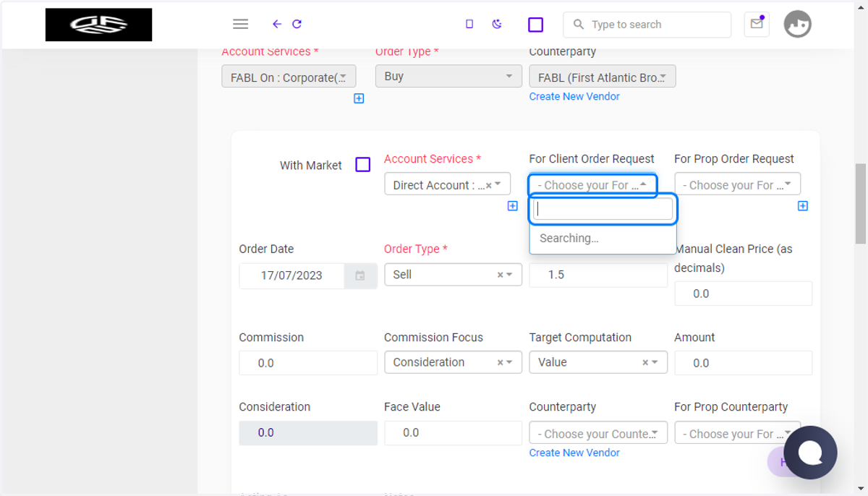The image size is (868, 496).
Task: Click the page vertical scrollbar
Action: [861, 204]
